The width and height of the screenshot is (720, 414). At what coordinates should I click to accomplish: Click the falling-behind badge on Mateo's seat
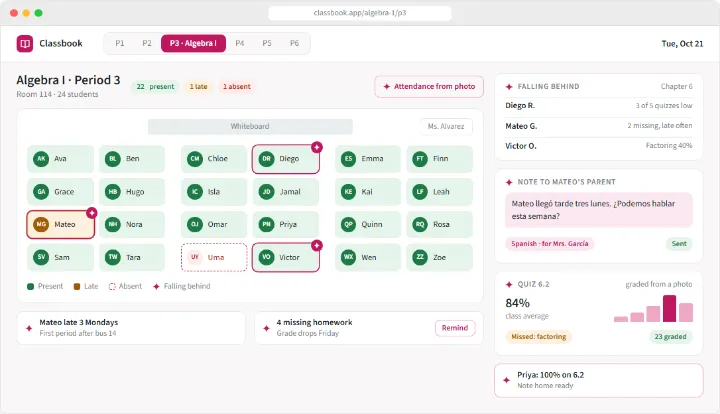coord(92,213)
